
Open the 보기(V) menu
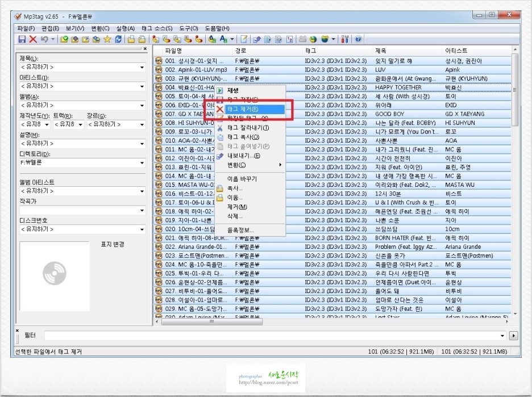[x=75, y=28]
